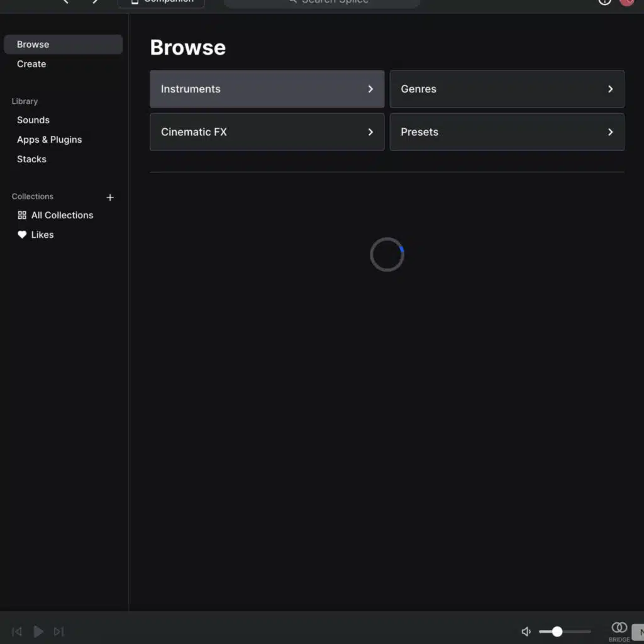Go to Stacks in the Library
This screenshot has width=644, height=644.
click(31, 159)
